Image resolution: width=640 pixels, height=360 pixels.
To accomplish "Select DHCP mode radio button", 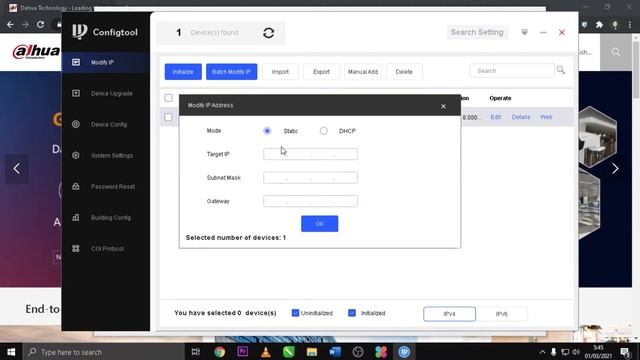I will coord(324,131).
